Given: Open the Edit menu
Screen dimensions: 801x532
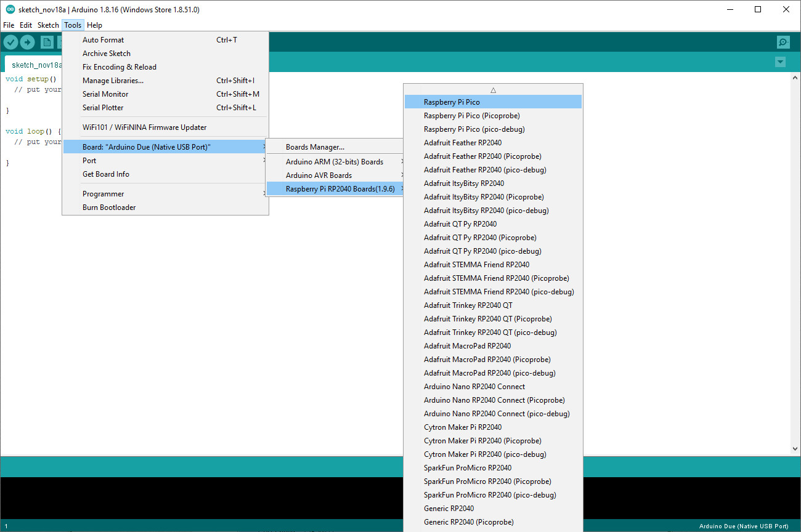Looking at the screenshot, I should coord(26,25).
